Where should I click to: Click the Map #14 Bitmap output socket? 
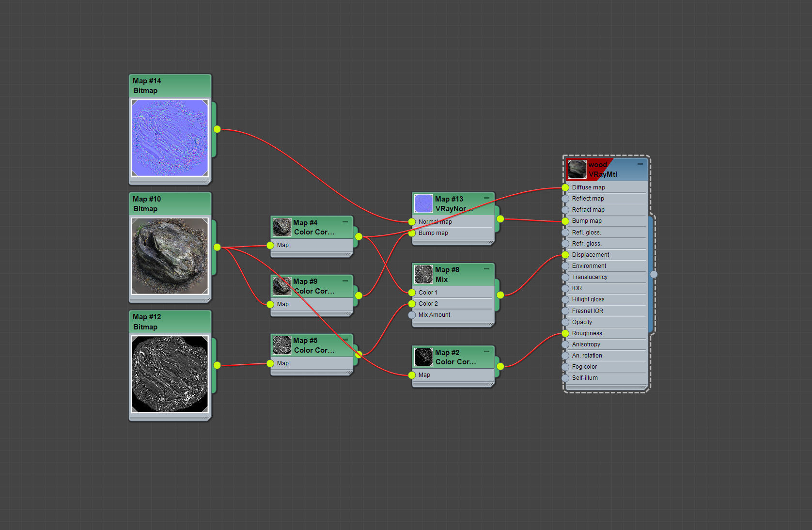tap(217, 129)
